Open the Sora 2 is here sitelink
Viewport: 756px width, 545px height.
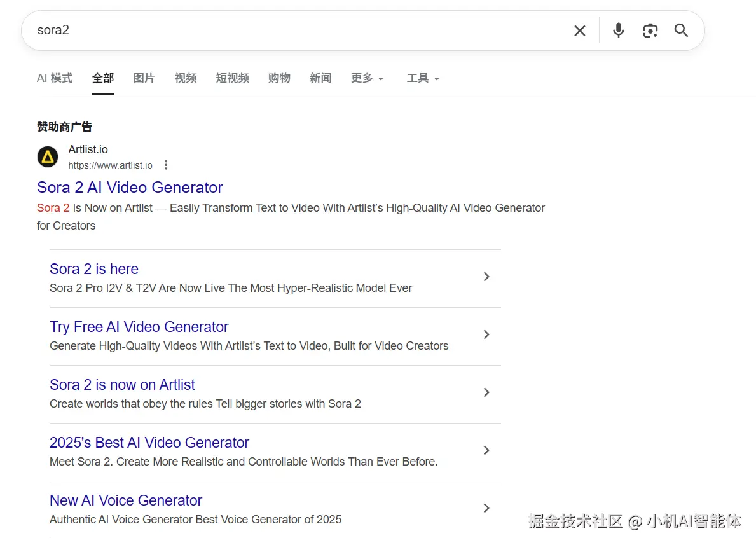[94, 268]
